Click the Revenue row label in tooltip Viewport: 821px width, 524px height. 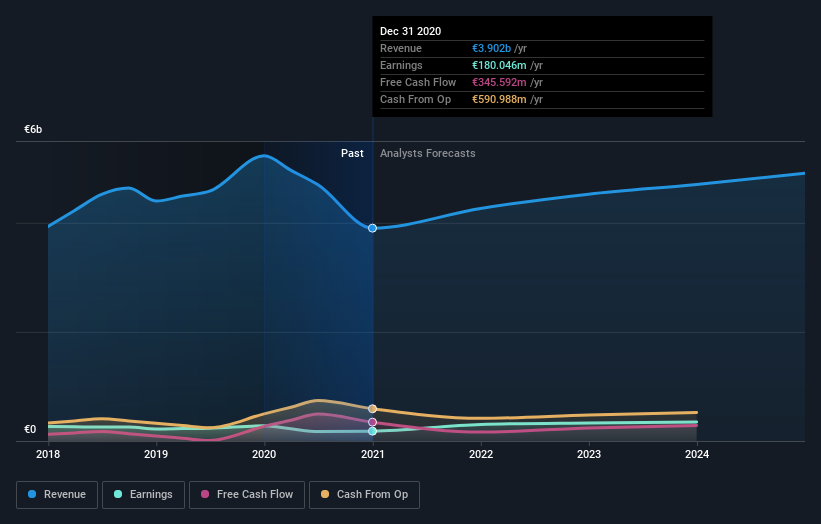(x=401, y=48)
